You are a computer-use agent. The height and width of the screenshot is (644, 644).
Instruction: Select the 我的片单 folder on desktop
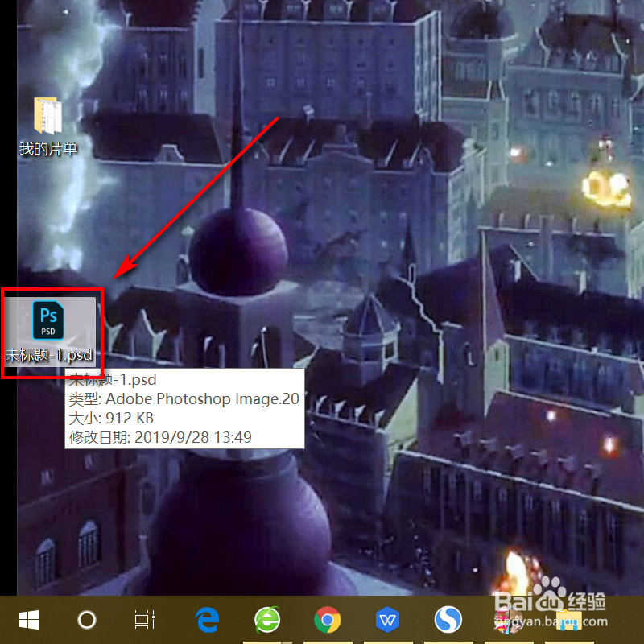[x=48, y=126]
